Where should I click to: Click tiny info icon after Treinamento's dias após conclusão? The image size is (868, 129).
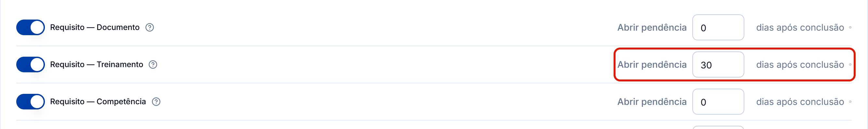coord(850,64)
